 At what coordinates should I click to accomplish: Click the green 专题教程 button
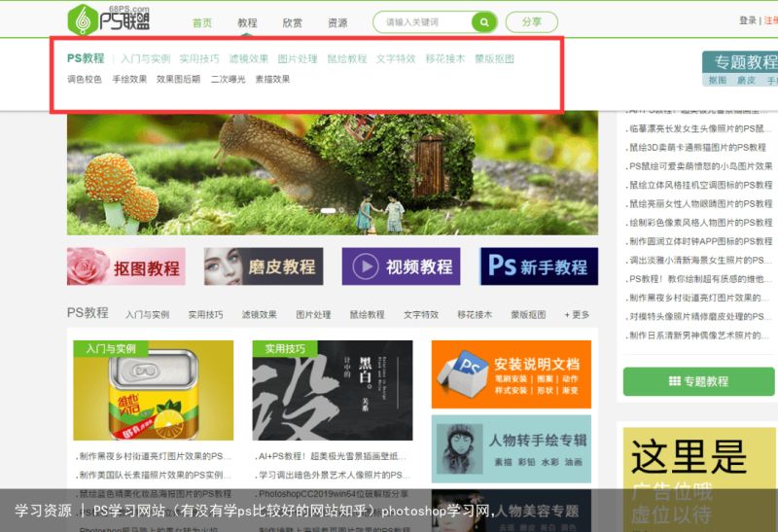(698, 381)
